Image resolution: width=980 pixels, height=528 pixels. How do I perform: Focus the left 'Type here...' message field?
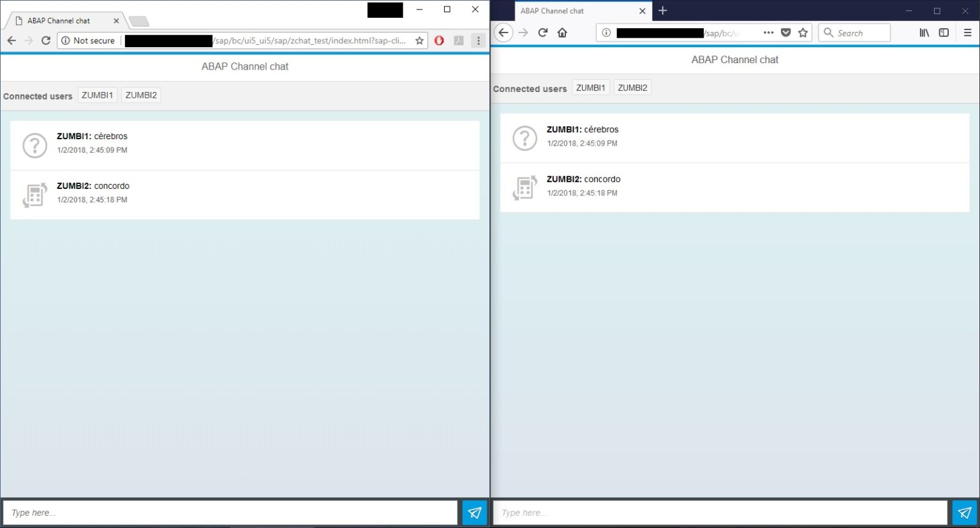[230, 513]
